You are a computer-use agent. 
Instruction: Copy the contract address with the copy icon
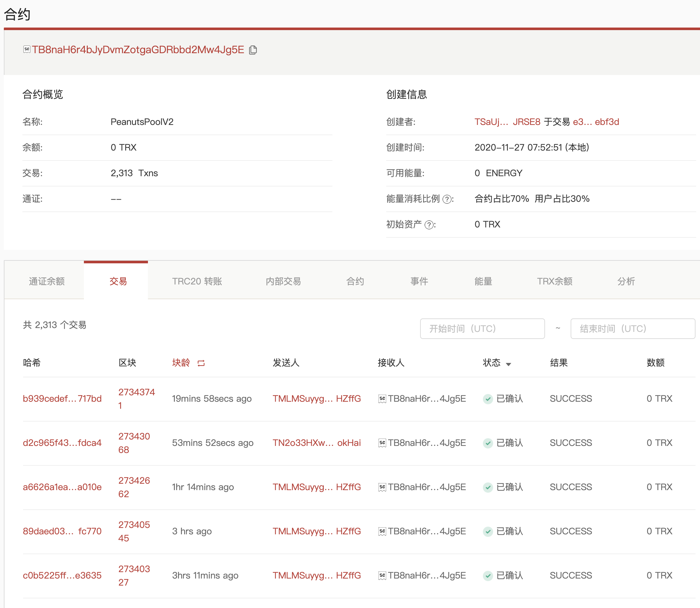pyautogui.click(x=253, y=50)
